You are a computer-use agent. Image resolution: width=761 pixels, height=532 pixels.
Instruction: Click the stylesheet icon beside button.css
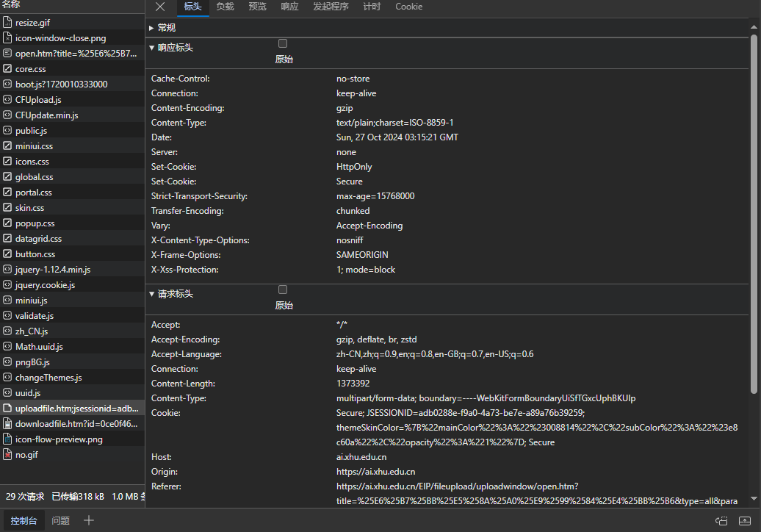click(7, 254)
